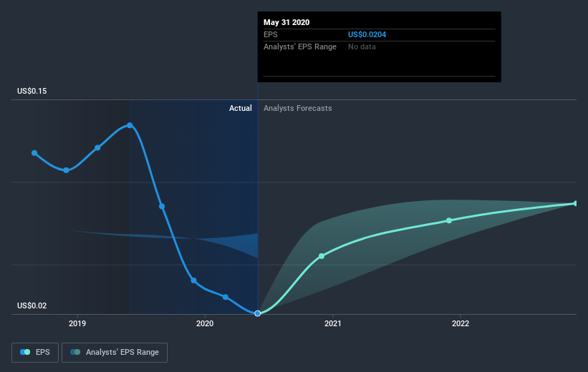Screen dimensions: 588x372
Task: Toggle the EPS legend series
Action: pos(35,352)
